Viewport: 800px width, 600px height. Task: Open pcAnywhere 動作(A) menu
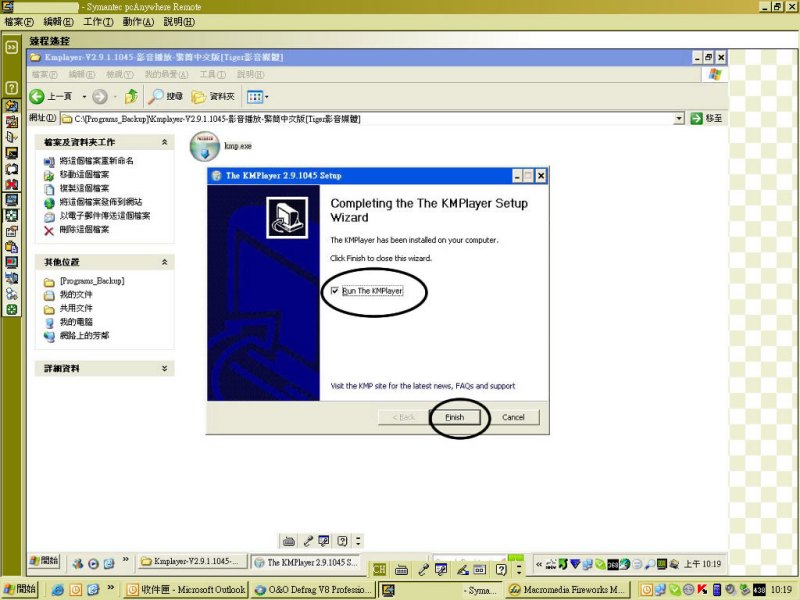coord(138,22)
